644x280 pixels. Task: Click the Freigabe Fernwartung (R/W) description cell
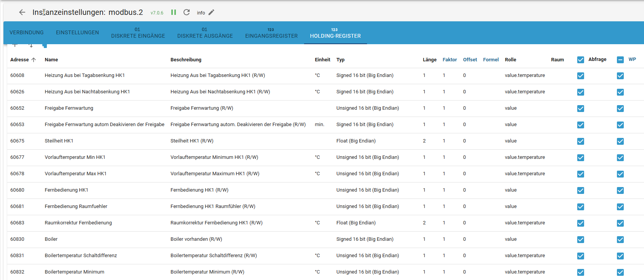pos(202,108)
